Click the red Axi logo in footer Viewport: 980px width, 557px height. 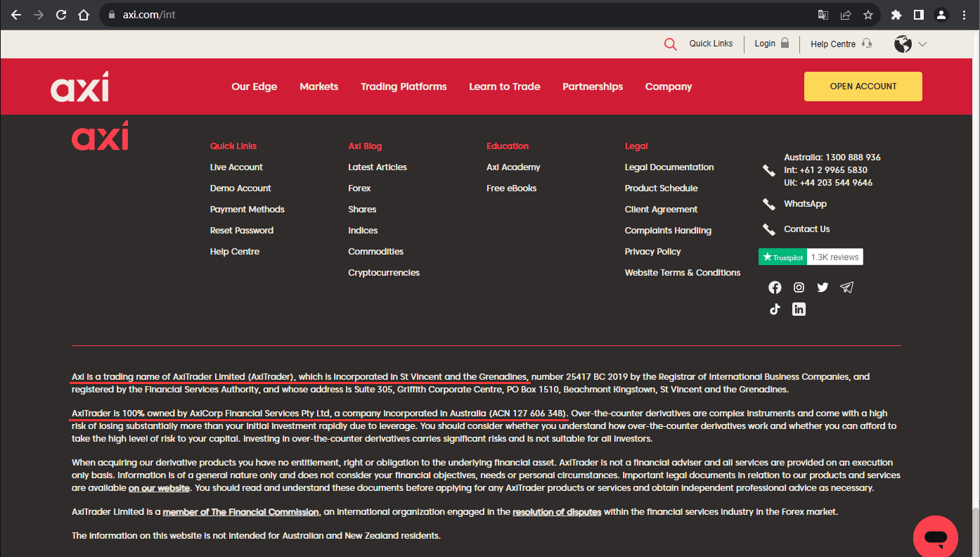100,135
